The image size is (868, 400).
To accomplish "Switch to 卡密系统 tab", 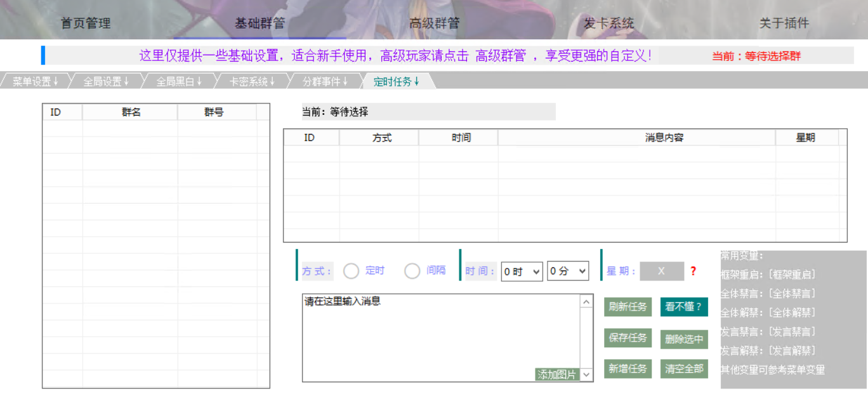I will (x=252, y=81).
